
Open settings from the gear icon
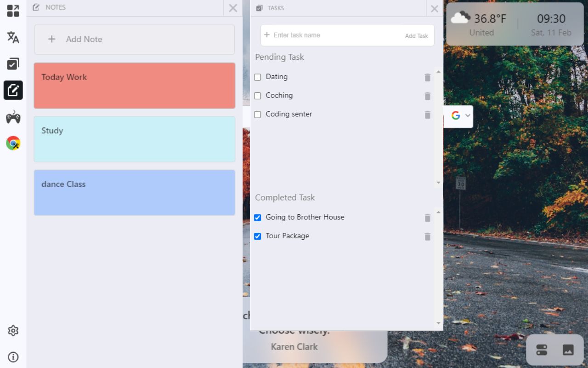point(13,330)
